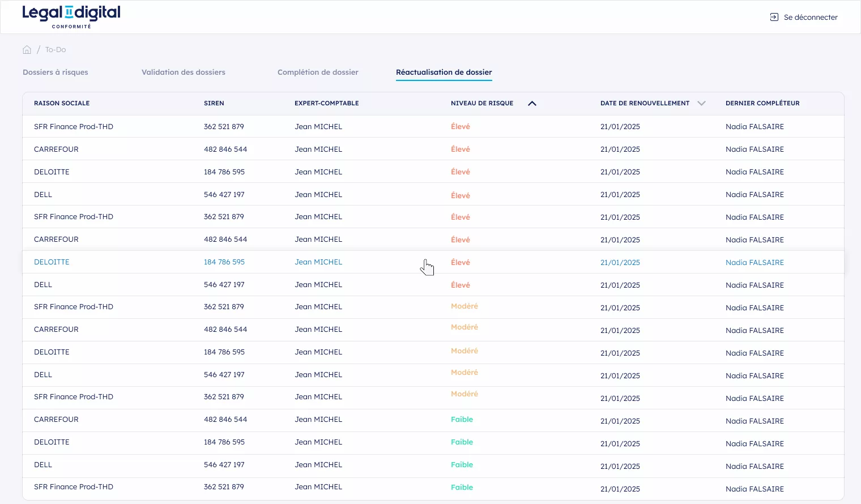The width and height of the screenshot is (861, 504).
Task: Click Se déconnecter to log out
Action: [810, 17]
